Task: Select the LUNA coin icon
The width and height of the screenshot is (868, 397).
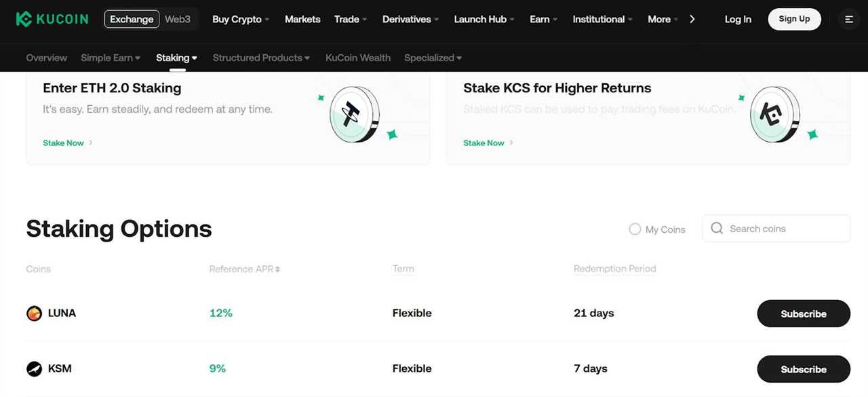Action: (x=34, y=313)
